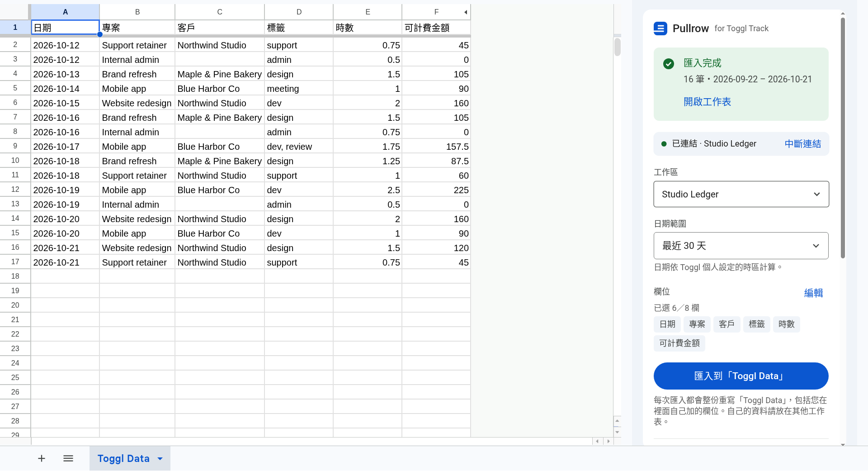
Task: Click 'Support retainer' in row 17
Action: coord(137,262)
